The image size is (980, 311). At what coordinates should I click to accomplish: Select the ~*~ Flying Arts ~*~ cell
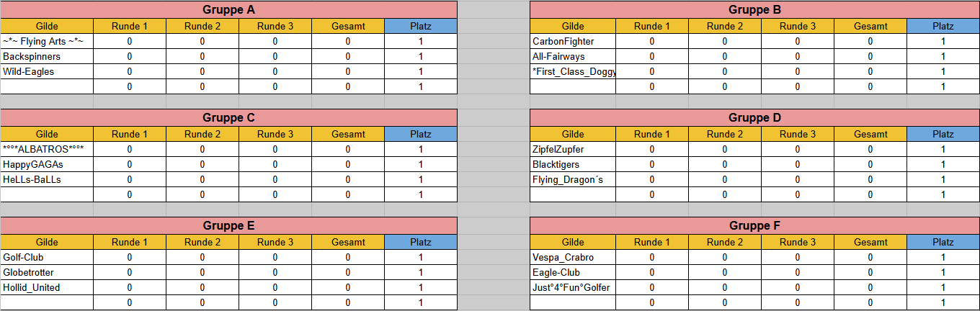pyautogui.click(x=47, y=42)
